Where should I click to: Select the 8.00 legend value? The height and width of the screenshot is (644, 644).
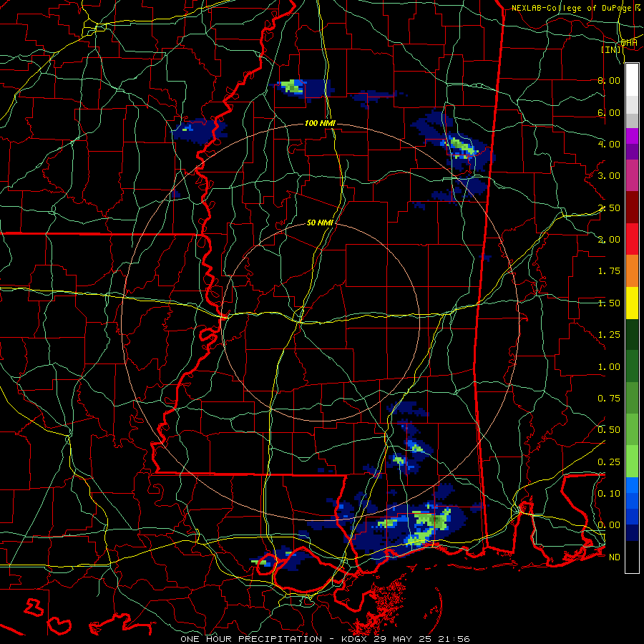609,80
